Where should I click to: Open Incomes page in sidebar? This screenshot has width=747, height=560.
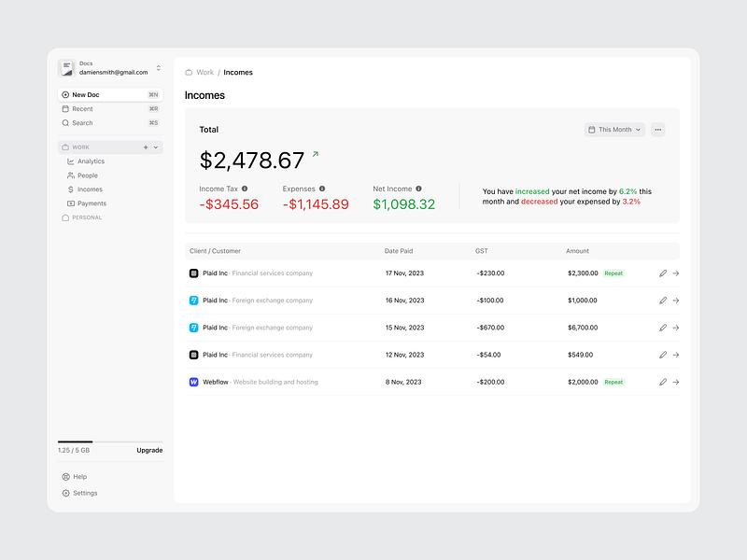point(85,189)
